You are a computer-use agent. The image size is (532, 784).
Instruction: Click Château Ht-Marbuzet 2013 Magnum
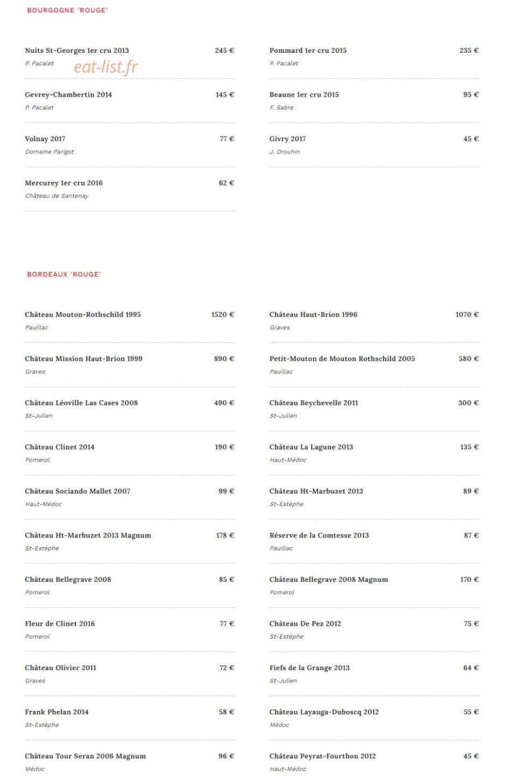(88, 535)
